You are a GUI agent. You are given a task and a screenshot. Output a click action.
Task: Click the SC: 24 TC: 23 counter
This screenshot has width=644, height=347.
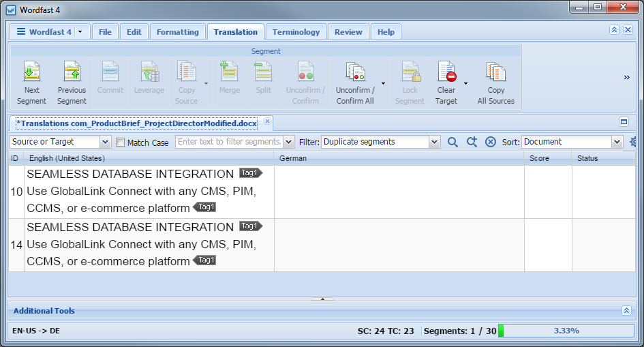[x=386, y=331]
